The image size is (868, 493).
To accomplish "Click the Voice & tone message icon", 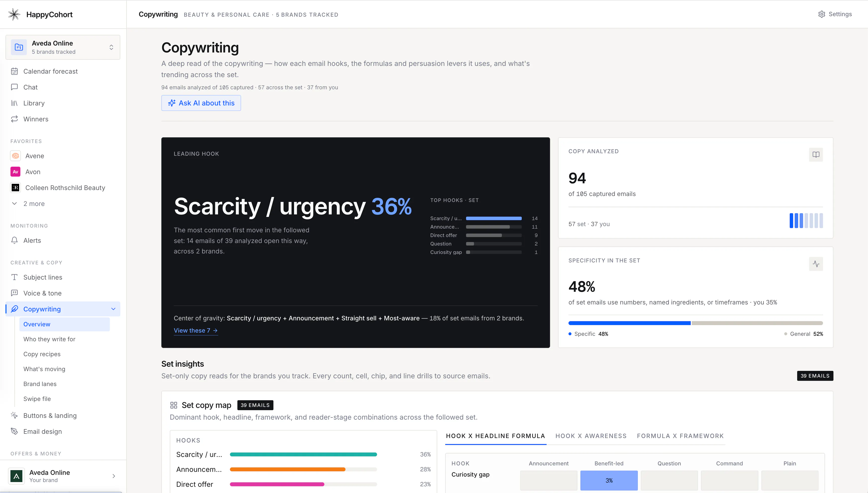I will coord(14,293).
